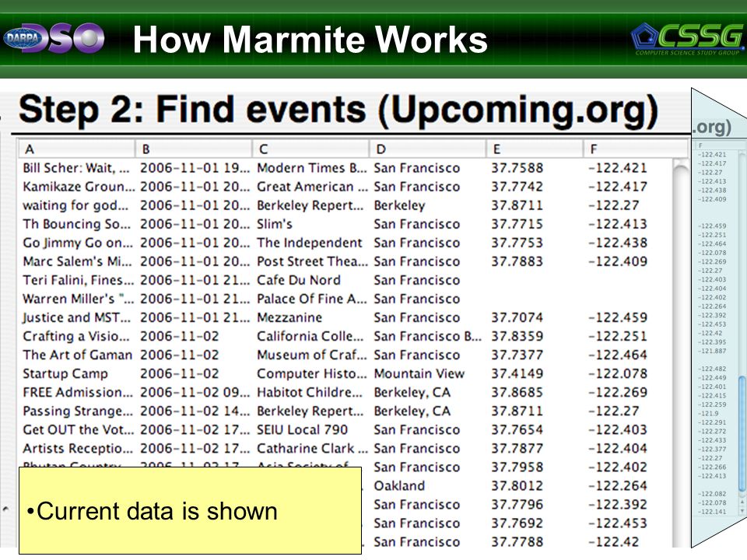This screenshot has width=747, height=560.
Task: Click the city cell 'Mountain View'
Action: click(419, 373)
